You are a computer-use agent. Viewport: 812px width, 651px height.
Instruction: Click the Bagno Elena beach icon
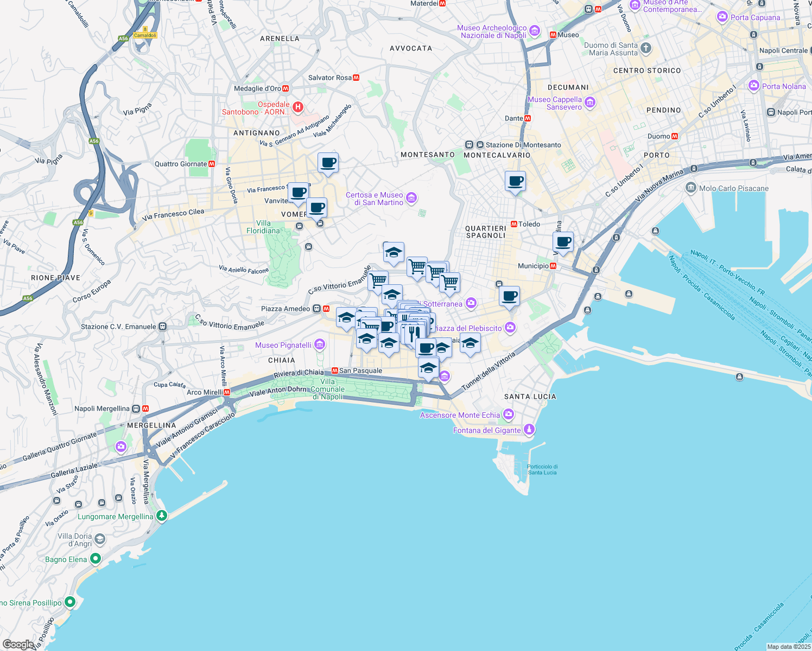click(96, 559)
